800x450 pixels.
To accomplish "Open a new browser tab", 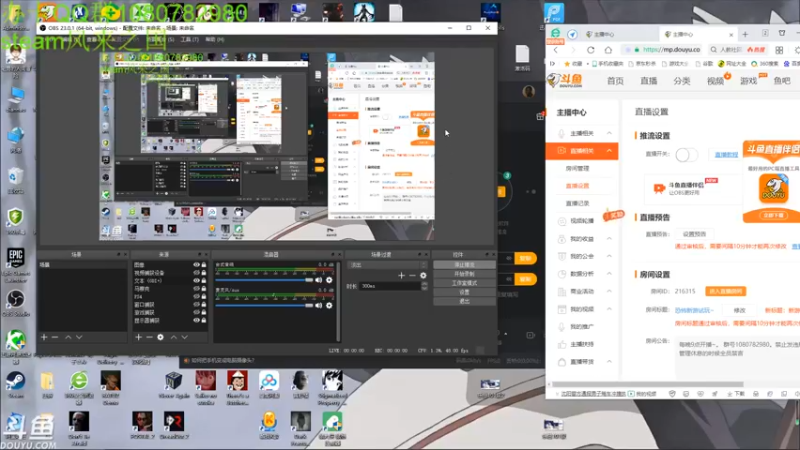I will (745, 34).
